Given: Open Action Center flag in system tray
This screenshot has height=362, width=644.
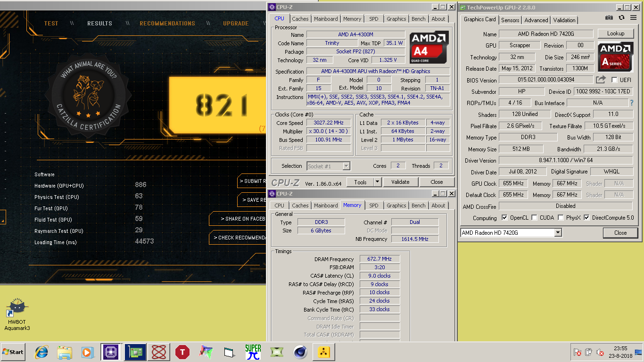Looking at the screenshot, I should (578, 352).
